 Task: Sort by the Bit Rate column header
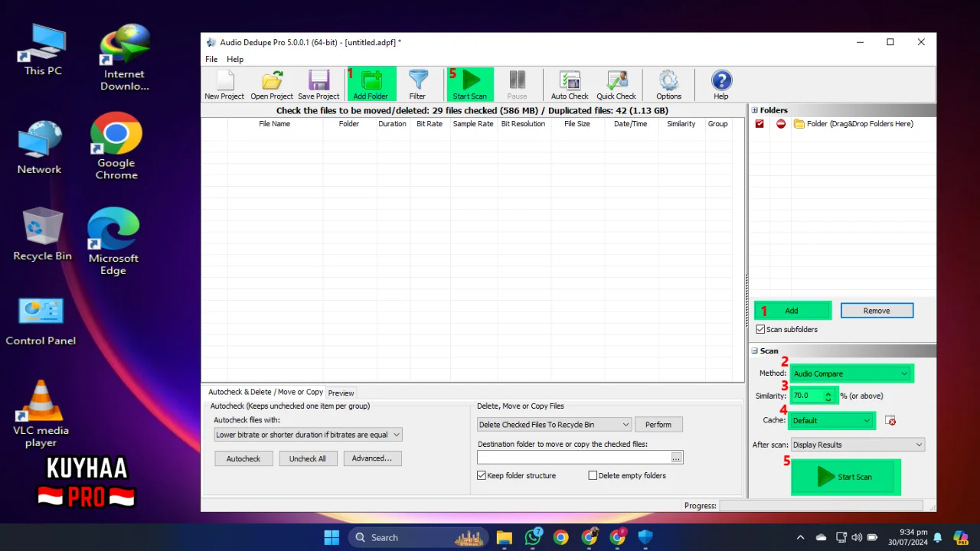(430, 123)
